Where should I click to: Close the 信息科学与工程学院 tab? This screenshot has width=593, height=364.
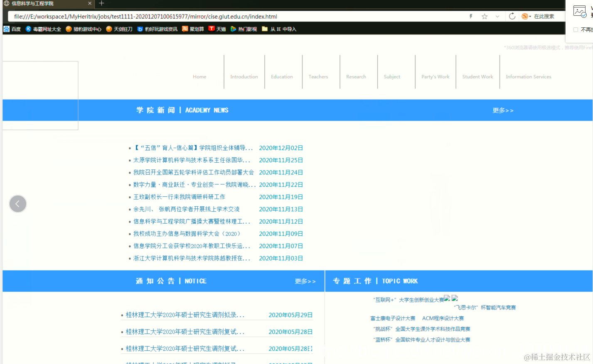[90, 3]
